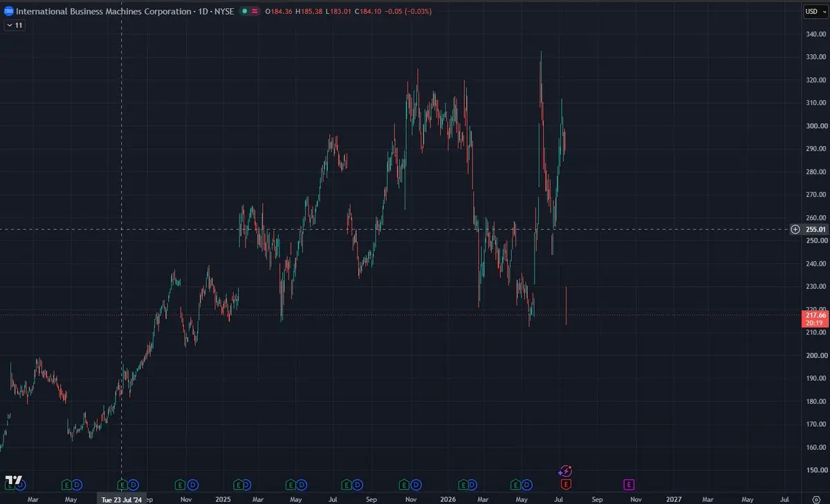Click the dividend D marker below Nov 2024
This screenshot has width=830, height=504.
pyautogui.click(x=193, y=484)
